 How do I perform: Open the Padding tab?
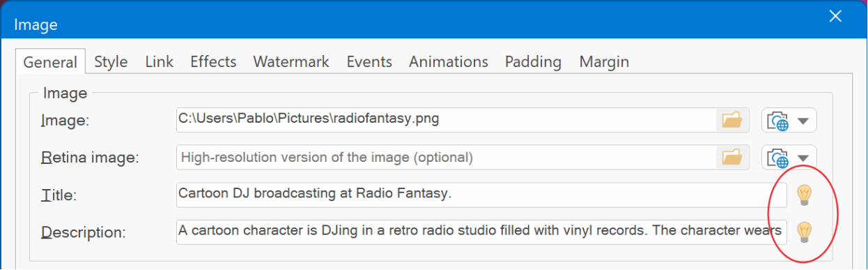pyautogui.click(x=534, y=61)
